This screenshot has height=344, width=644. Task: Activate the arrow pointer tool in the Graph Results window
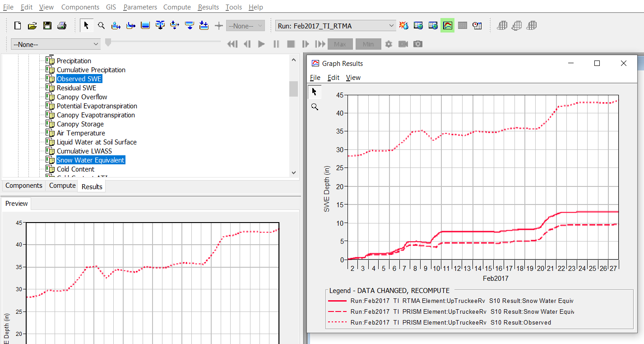[x=315, y=92]
